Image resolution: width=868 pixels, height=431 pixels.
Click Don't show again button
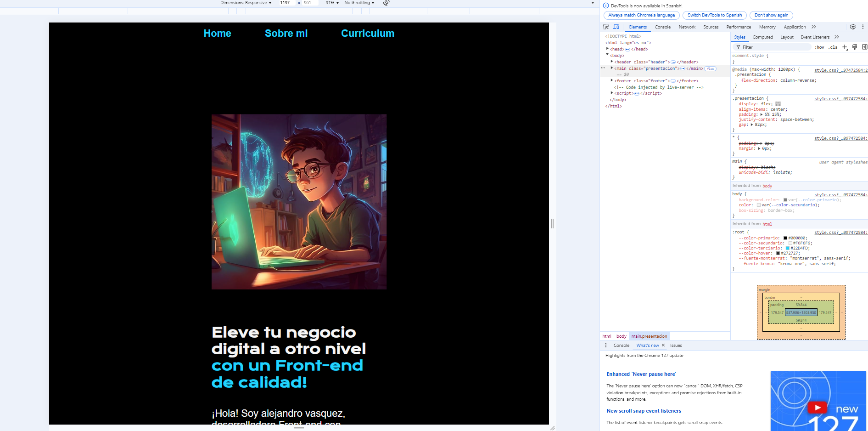pos(771,15)
